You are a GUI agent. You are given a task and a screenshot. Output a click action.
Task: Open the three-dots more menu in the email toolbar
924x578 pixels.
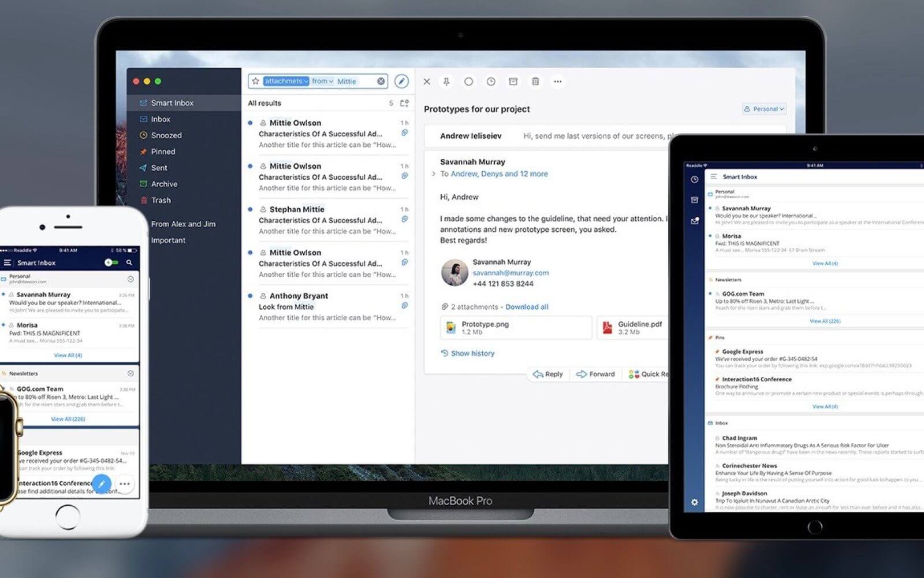point(557,81)
